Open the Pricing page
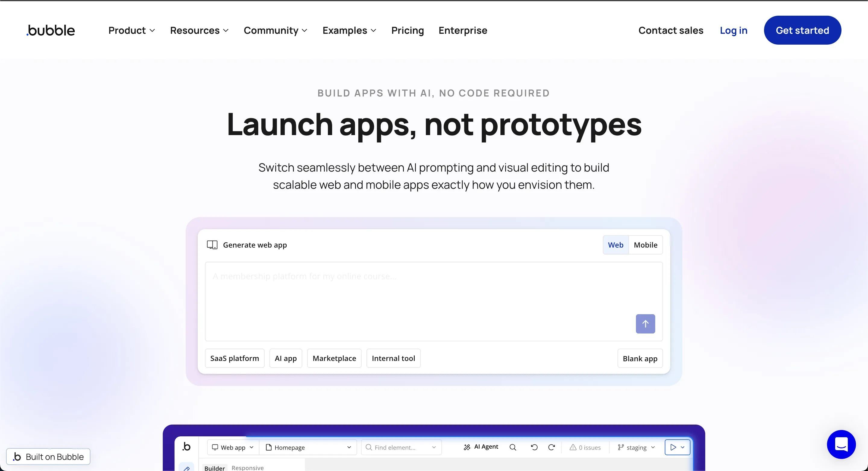868x471 pixels. (x=407, y=30)
